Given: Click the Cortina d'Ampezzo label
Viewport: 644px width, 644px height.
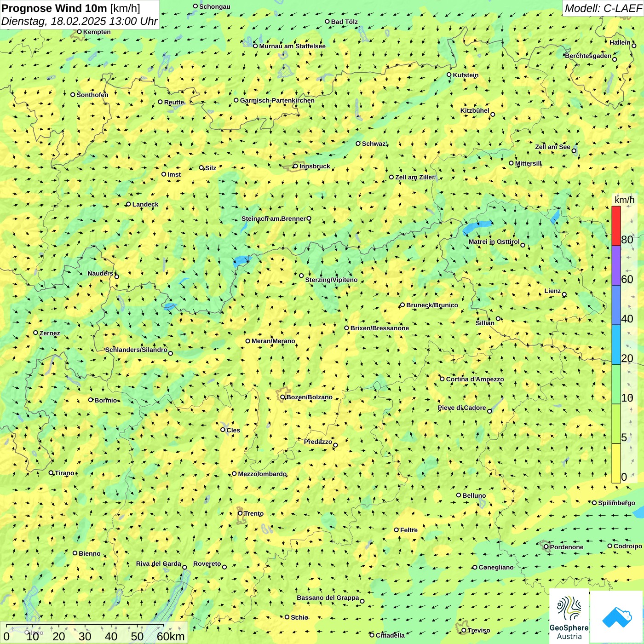Looking at the screenshot, I should 475,379.
